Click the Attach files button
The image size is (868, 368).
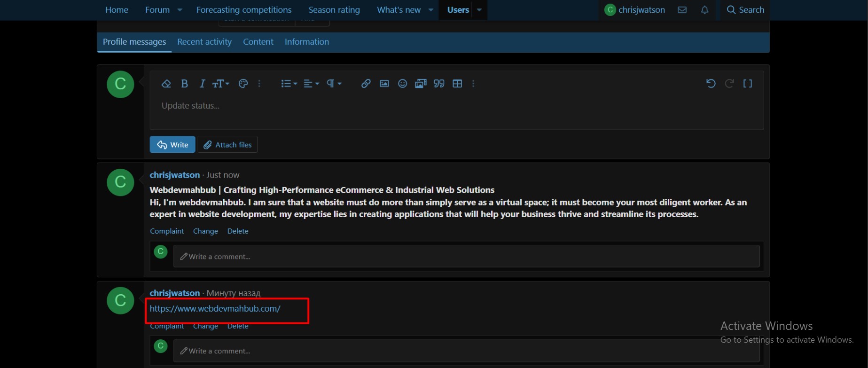(x=227, y=145)
